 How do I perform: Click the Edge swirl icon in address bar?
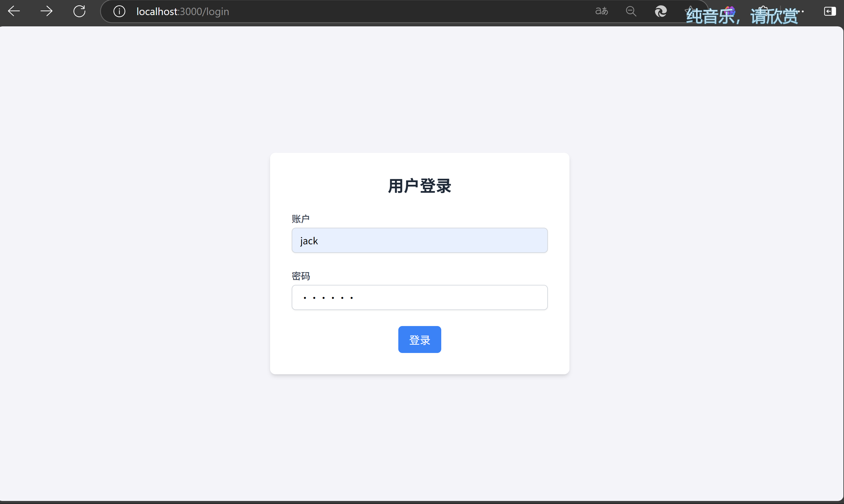coord(661,11)
